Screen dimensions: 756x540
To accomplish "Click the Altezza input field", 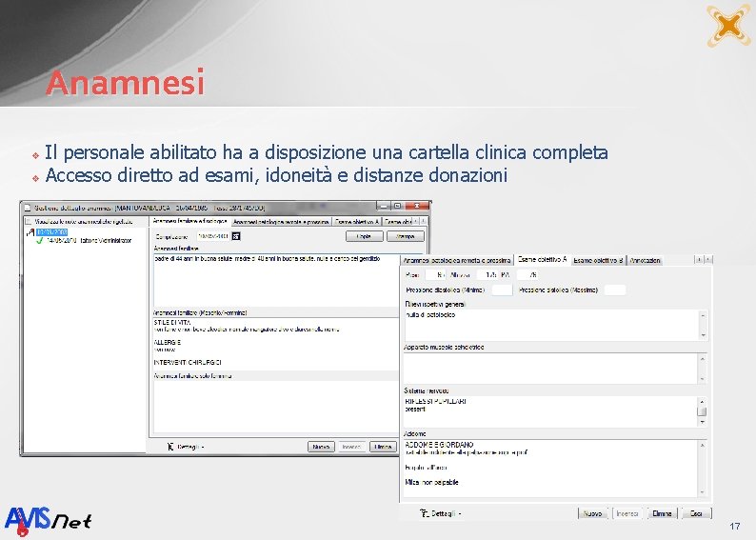I will tap(487, 275).
